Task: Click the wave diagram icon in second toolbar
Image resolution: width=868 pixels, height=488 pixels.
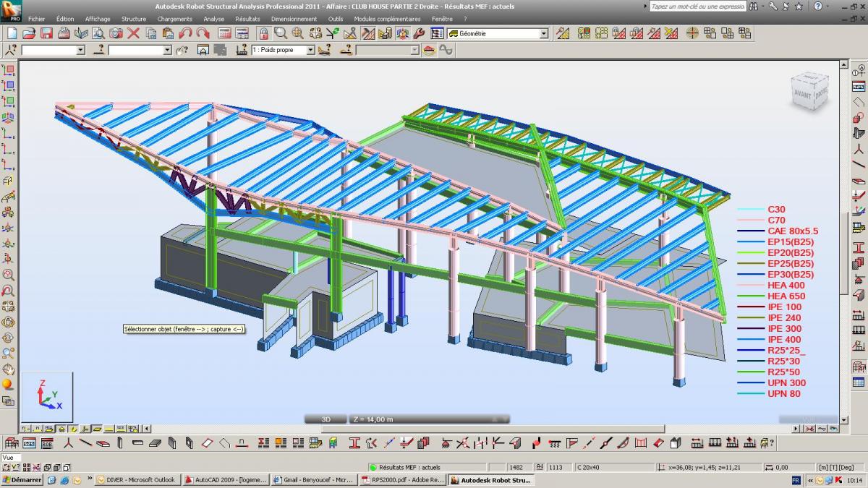Action: click(x=446, y=50)
